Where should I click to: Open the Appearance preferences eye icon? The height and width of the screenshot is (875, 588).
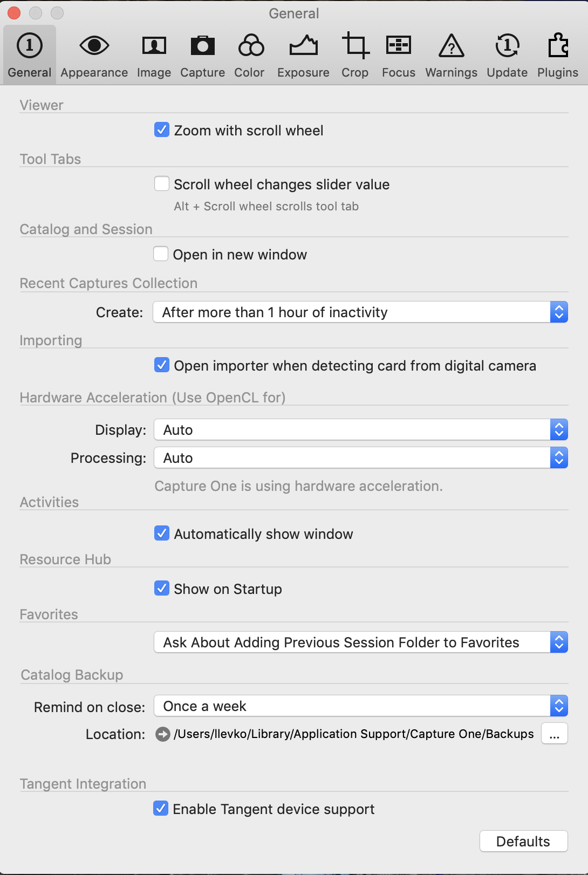tap(94, 46)
